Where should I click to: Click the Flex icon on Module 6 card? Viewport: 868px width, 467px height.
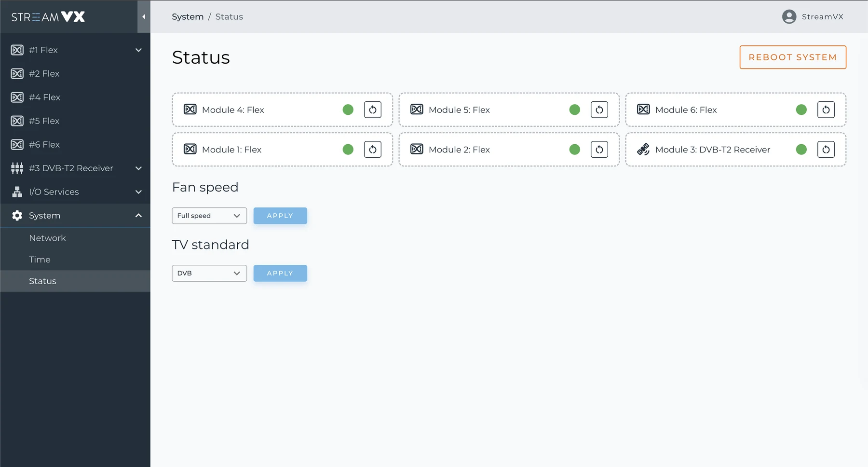point(643,109)
